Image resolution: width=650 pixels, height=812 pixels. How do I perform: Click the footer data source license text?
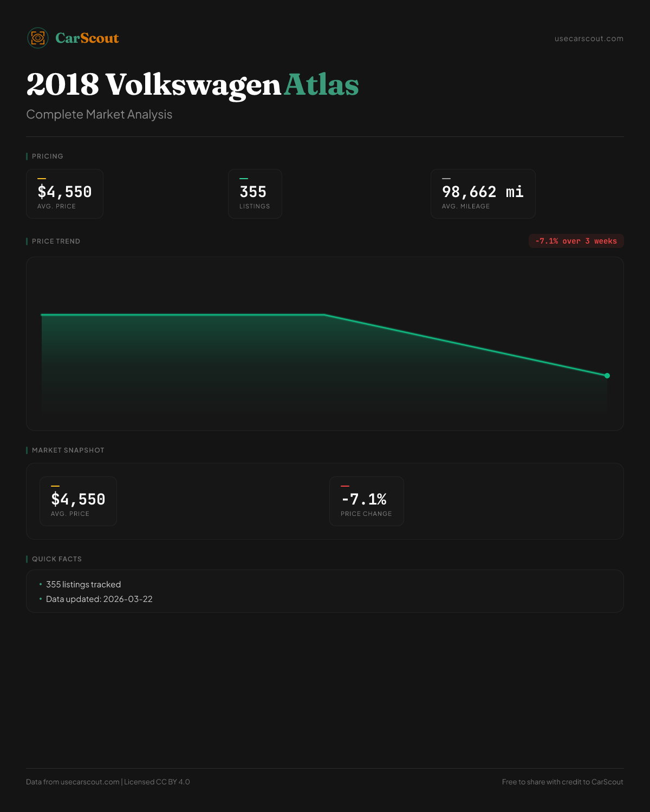coord(108,782)
